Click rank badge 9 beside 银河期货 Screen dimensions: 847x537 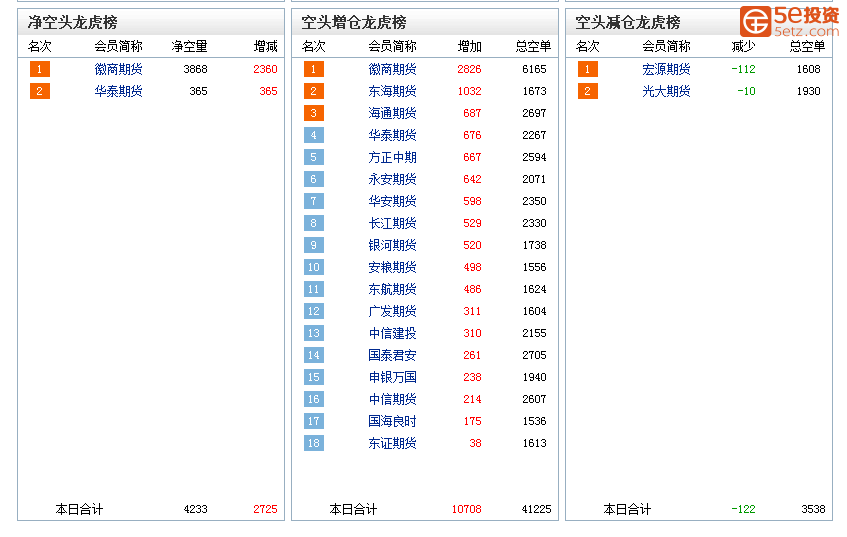point(313,245)
